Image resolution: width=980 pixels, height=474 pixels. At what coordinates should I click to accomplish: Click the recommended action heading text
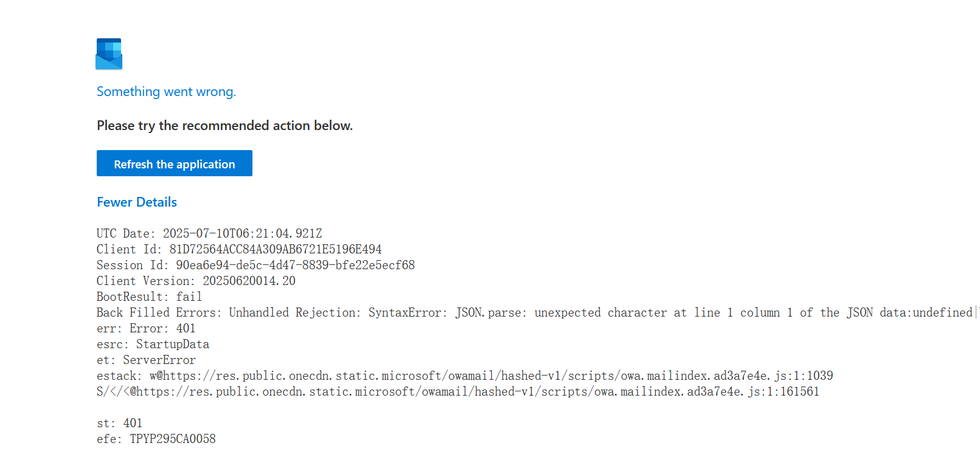[225, 125]
